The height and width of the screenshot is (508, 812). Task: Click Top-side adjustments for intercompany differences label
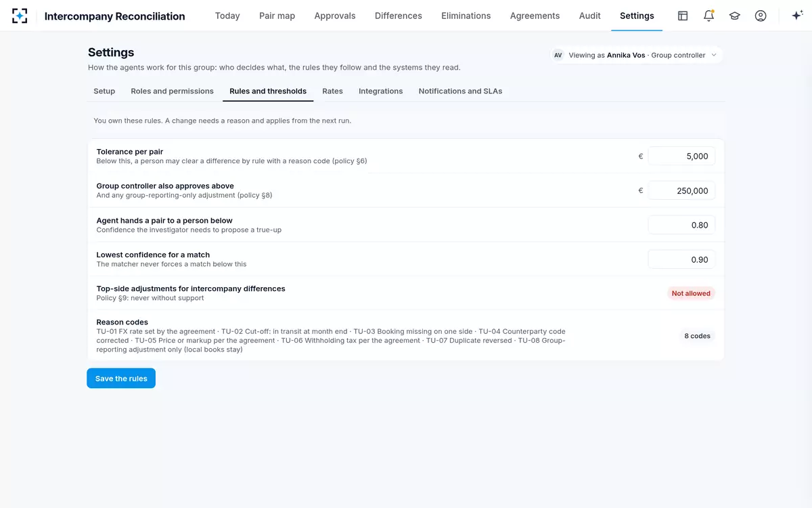[191, 289]
